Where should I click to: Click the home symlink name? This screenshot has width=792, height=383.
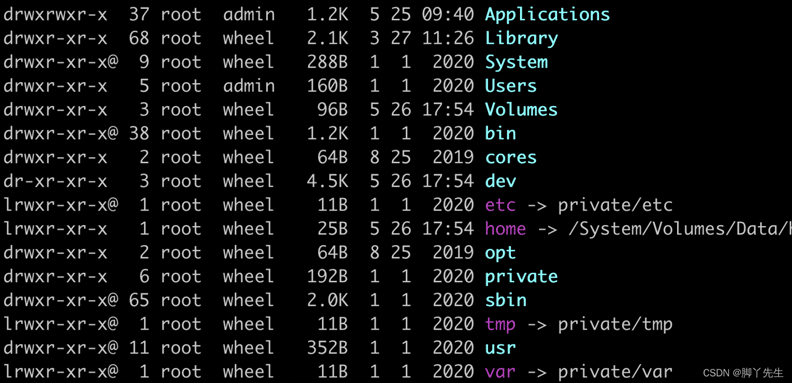(506, 229)
